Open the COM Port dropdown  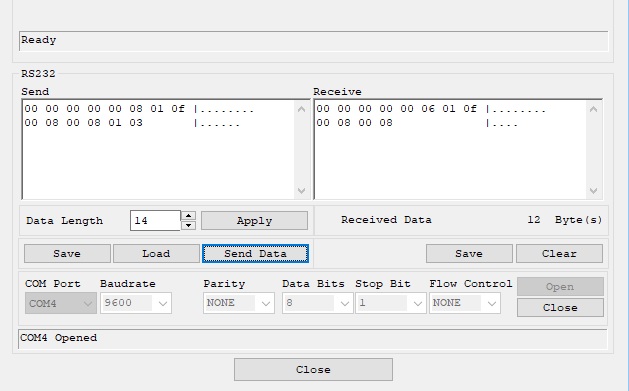pyautogui.click(x=61, y=303)
